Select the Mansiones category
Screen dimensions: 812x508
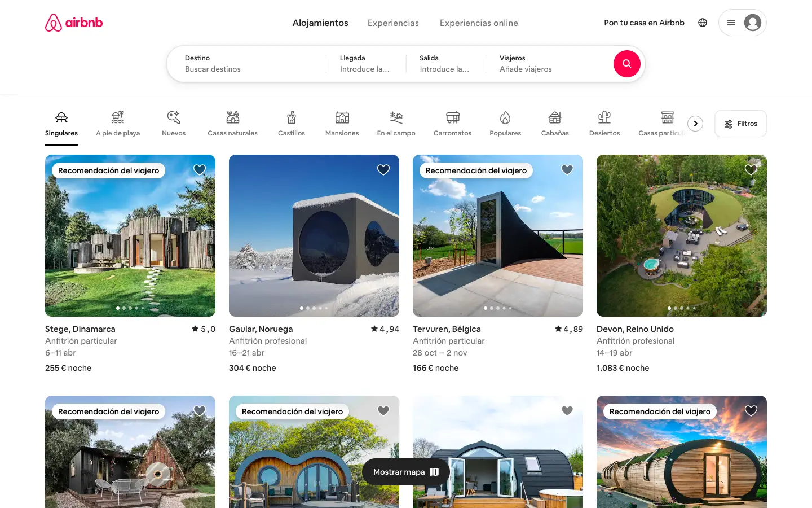click(342, 124)
